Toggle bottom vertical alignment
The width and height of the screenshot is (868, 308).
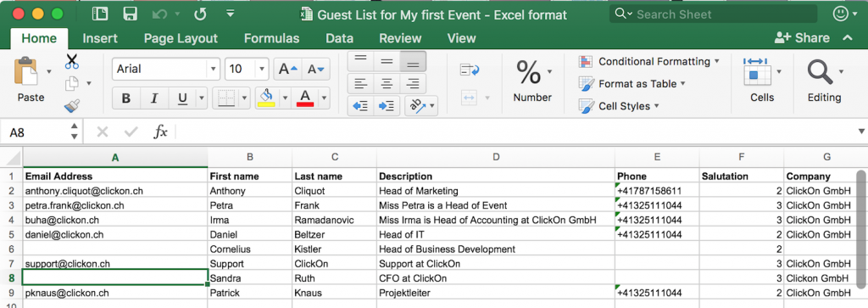(413, 61)
